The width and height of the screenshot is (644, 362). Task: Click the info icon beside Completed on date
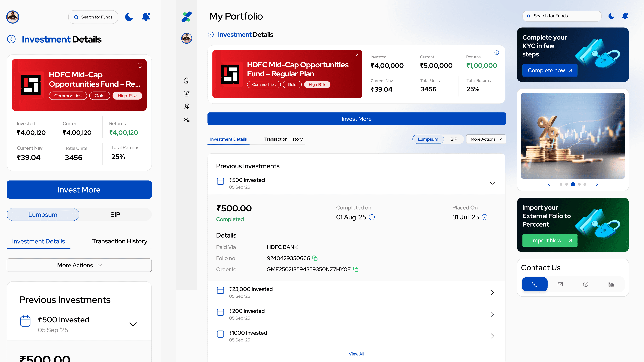[x=372, y=217]
